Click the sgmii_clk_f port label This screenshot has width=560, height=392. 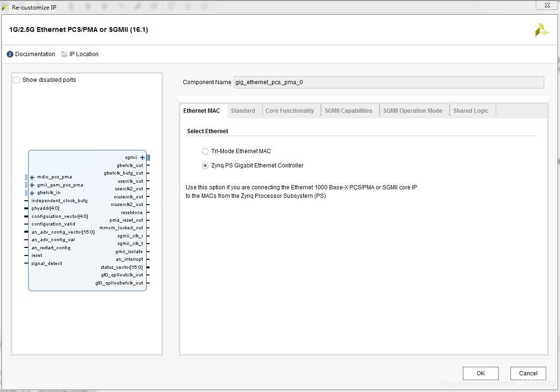130,244
